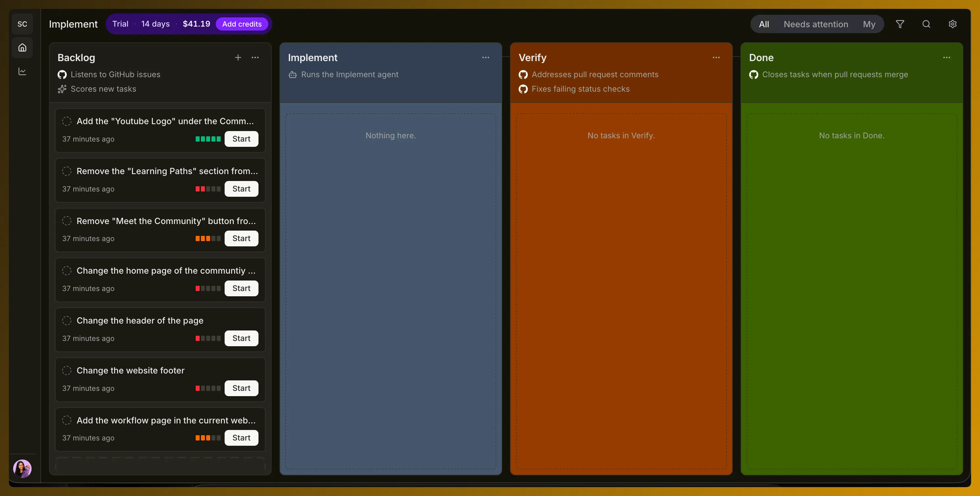Open search with the magnifier icon
This screenshot has height=496, width=980.
tap(926, 24)
